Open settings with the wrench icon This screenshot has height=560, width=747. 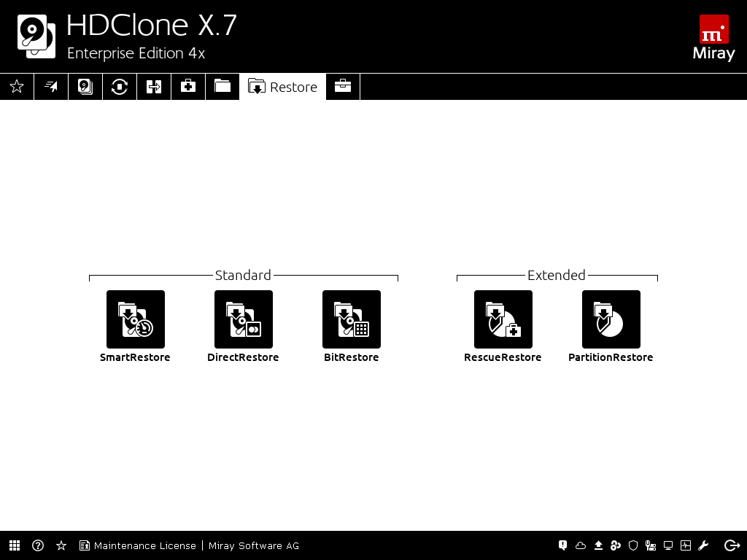[703, 545]
